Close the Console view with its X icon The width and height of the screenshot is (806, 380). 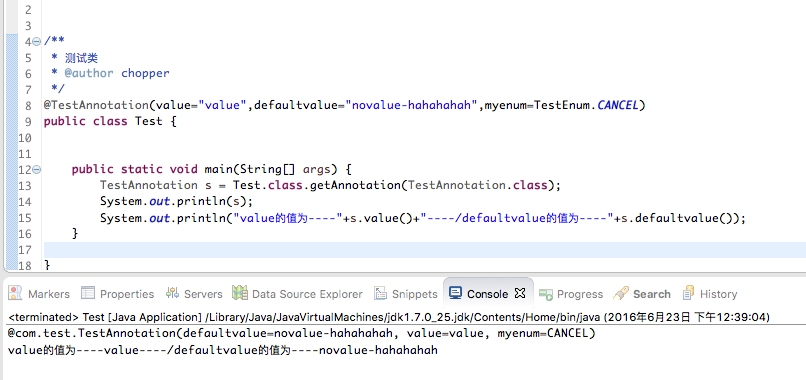(x=520, y=294)
